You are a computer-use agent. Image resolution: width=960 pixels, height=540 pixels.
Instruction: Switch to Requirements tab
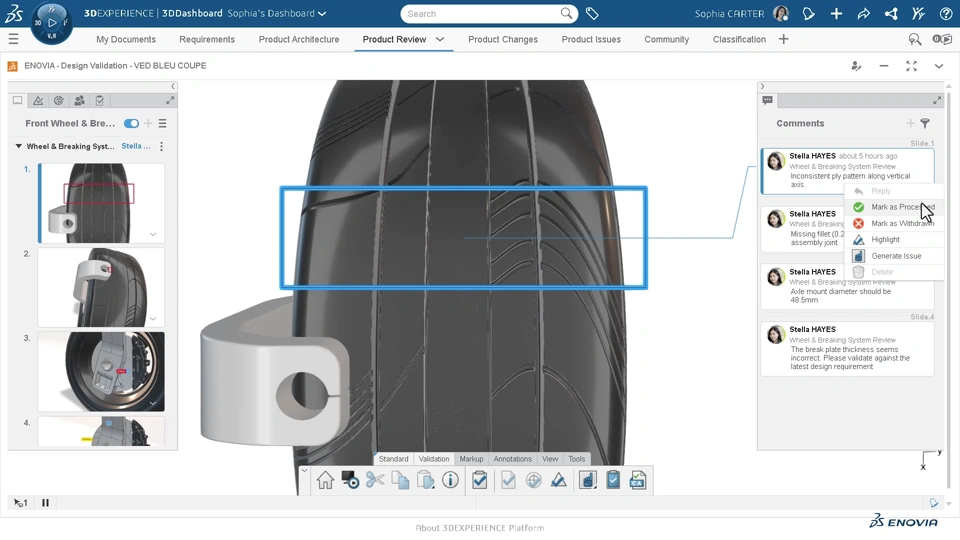tap(207, 39)
